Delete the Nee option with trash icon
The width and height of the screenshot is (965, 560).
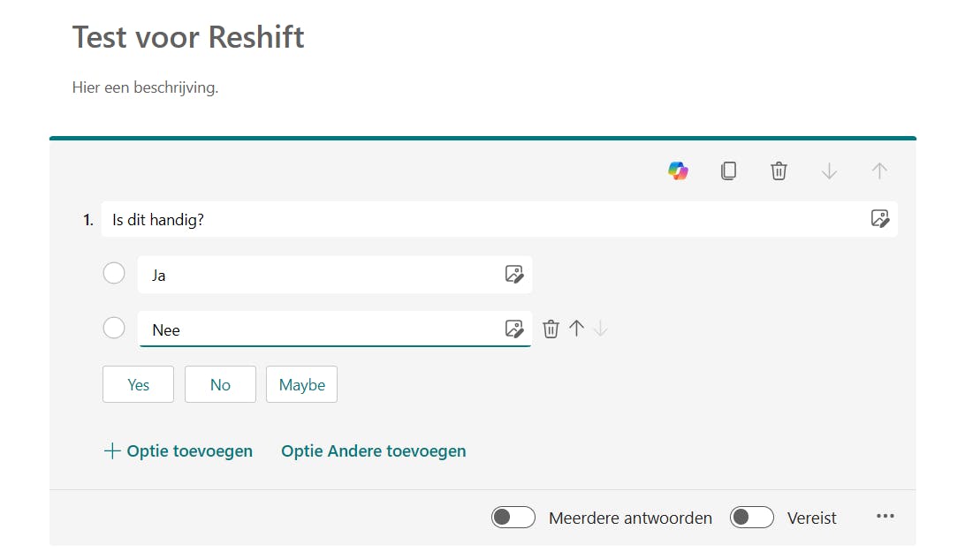551,329
